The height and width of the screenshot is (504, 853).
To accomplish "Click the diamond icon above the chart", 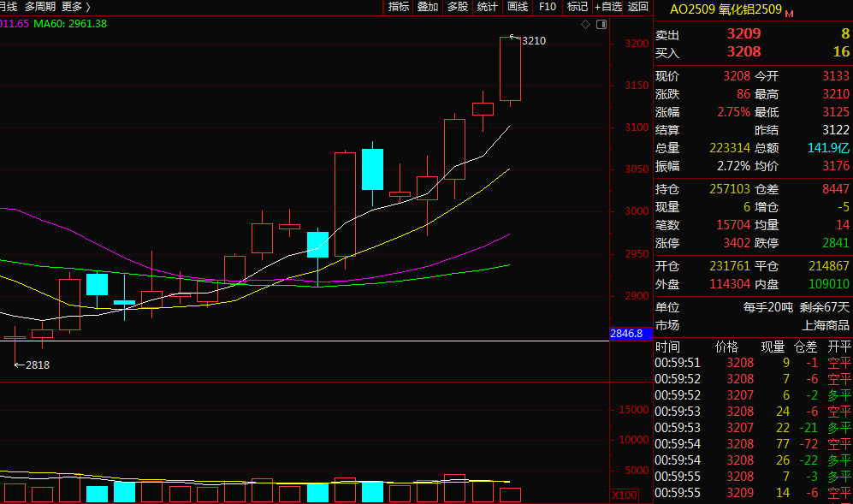I will 585,24.
